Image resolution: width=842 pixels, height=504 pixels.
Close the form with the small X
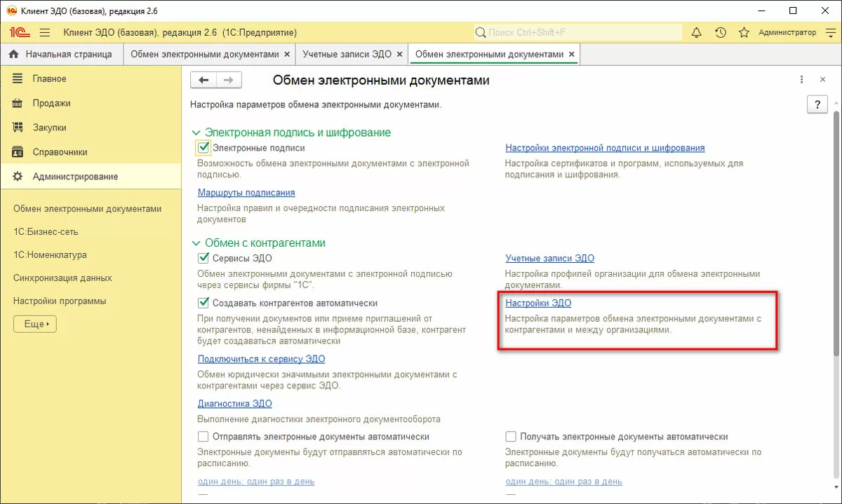(823, 80)
